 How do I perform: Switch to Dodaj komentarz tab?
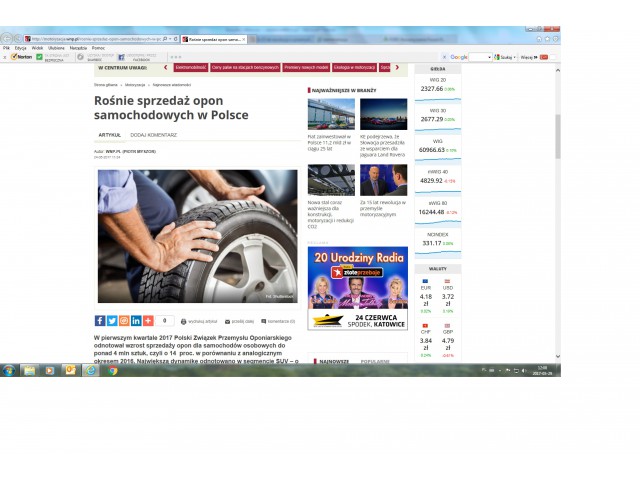click(153, 134)
